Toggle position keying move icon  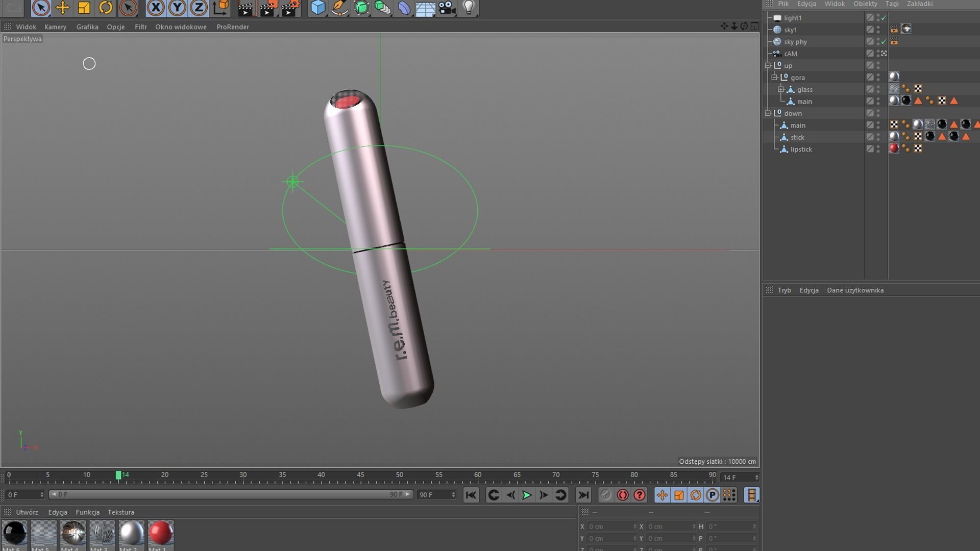[x=662, y=495]
